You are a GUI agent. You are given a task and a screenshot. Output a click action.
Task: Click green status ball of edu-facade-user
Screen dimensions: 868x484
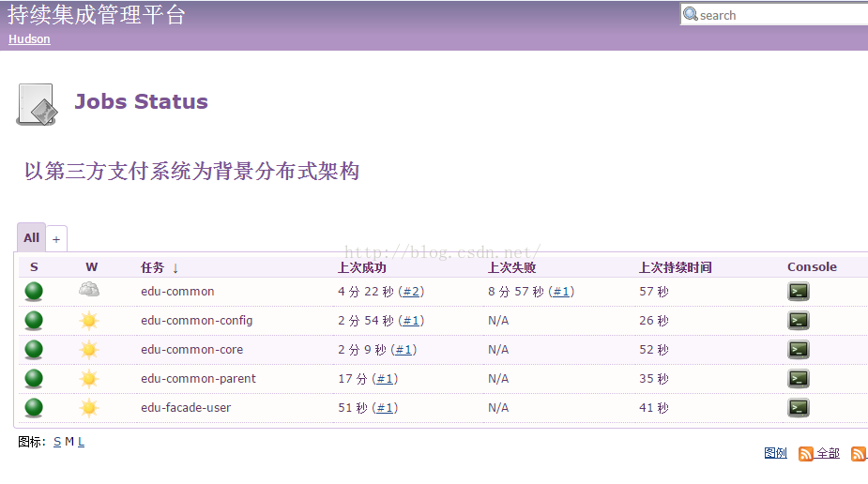tap(34, 407)
